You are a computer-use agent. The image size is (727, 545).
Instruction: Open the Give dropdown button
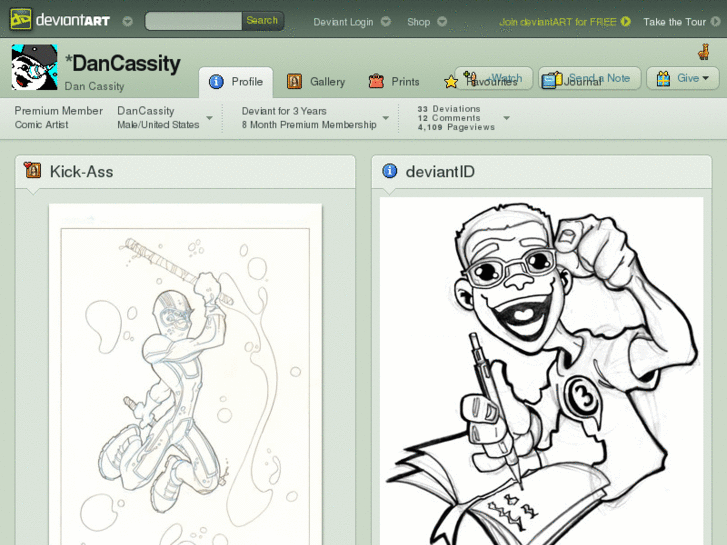[682, 78]
